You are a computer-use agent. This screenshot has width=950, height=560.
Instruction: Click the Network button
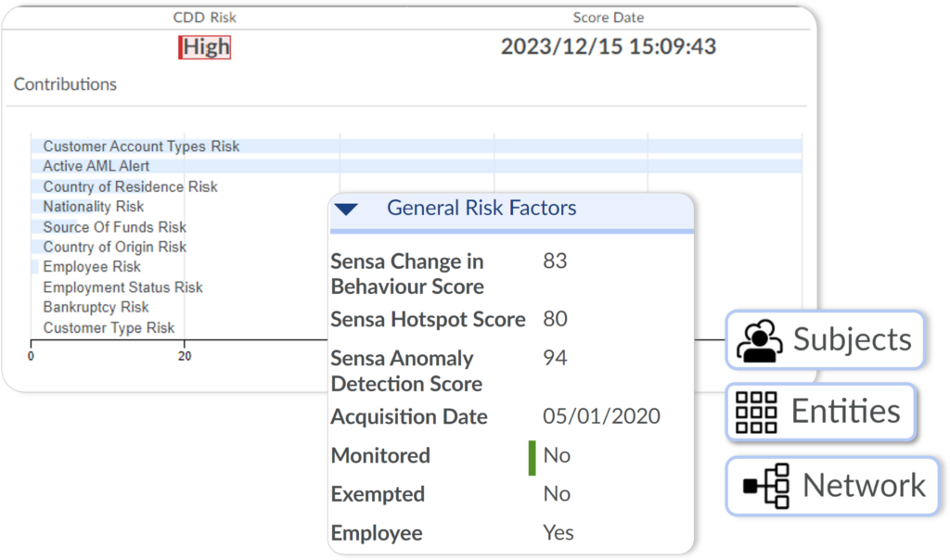[831, 485]
